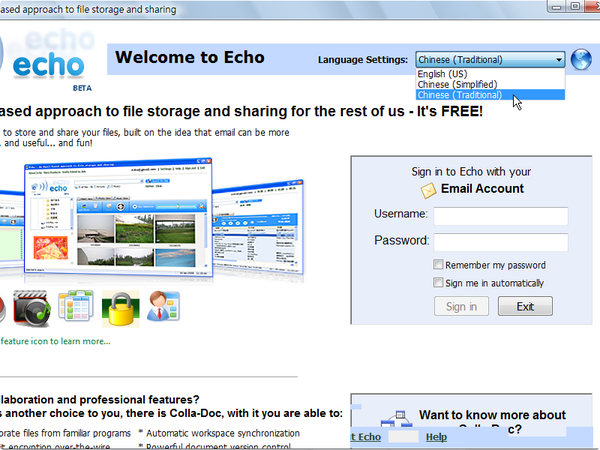600x450 pixels.
Task: Open the About Echo link
Action: coord(366,437)
